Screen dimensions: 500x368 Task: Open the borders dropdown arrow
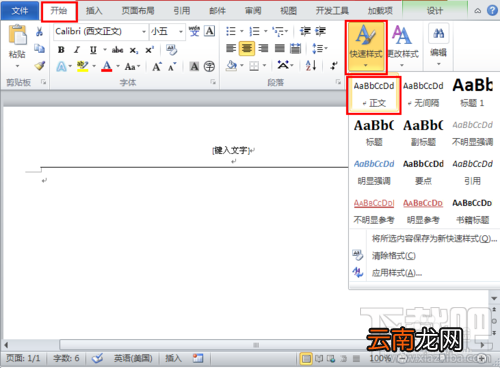pos(265,66)
